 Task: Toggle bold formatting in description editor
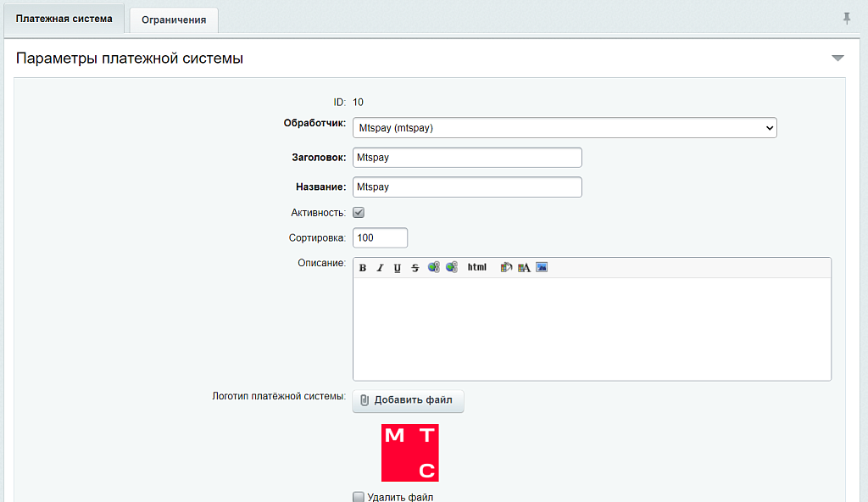tap(363, 268)
